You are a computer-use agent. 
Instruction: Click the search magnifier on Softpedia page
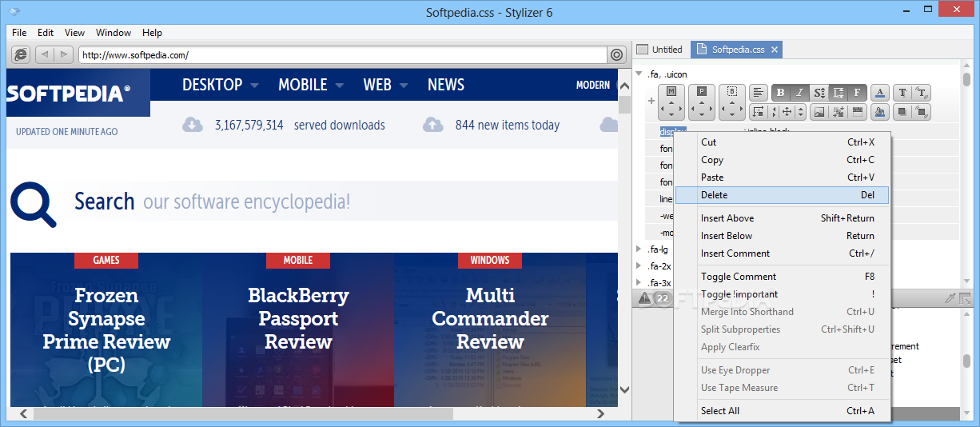tap(34, 205)
